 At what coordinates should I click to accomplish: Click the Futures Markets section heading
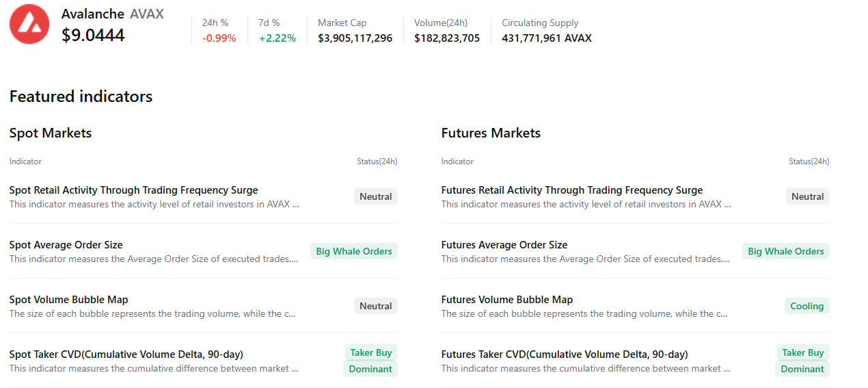491,133
